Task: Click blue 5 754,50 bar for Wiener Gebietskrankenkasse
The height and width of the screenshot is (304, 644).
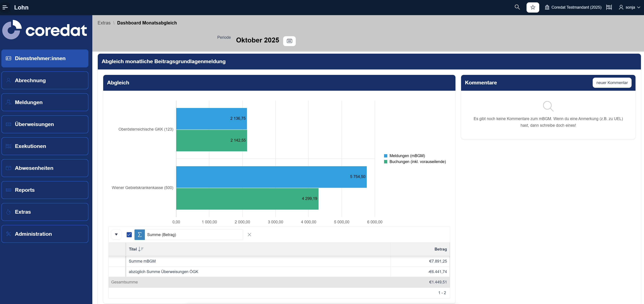Action: point(271,177)
